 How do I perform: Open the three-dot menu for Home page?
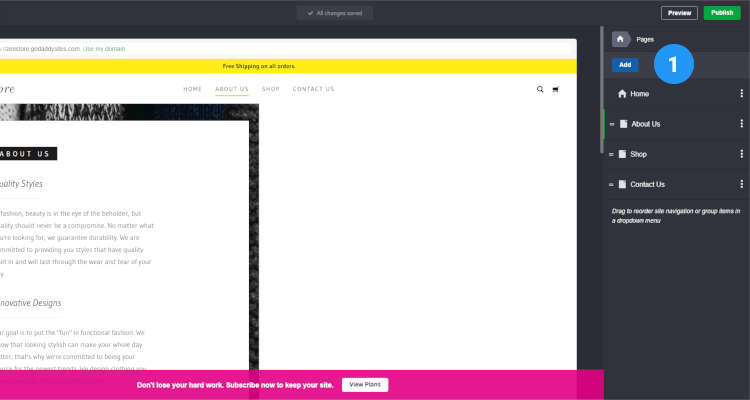[741, 94]
